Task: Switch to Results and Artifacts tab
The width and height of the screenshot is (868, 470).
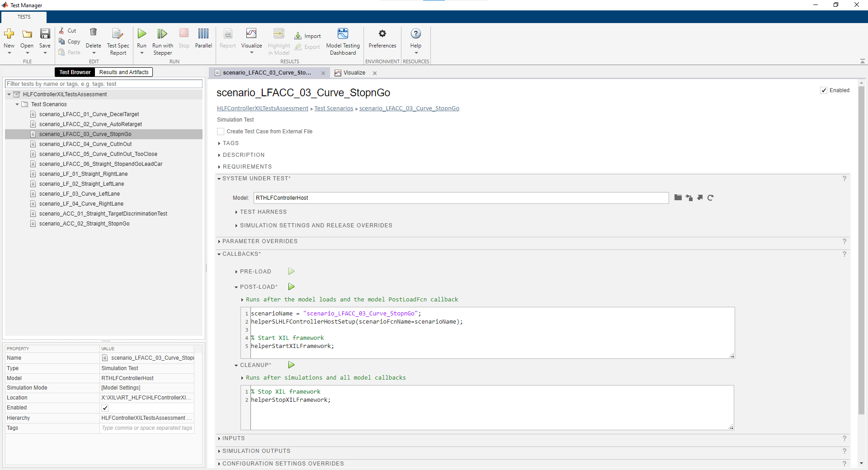Action: point(124,72)
